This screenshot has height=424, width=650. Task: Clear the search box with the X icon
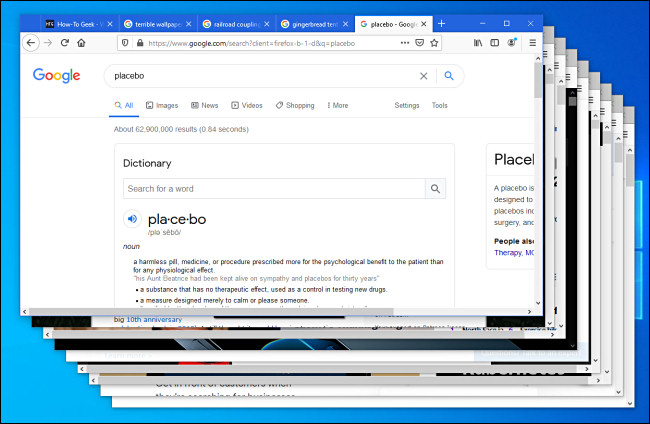pyautogui.click(x=423, y=76)
